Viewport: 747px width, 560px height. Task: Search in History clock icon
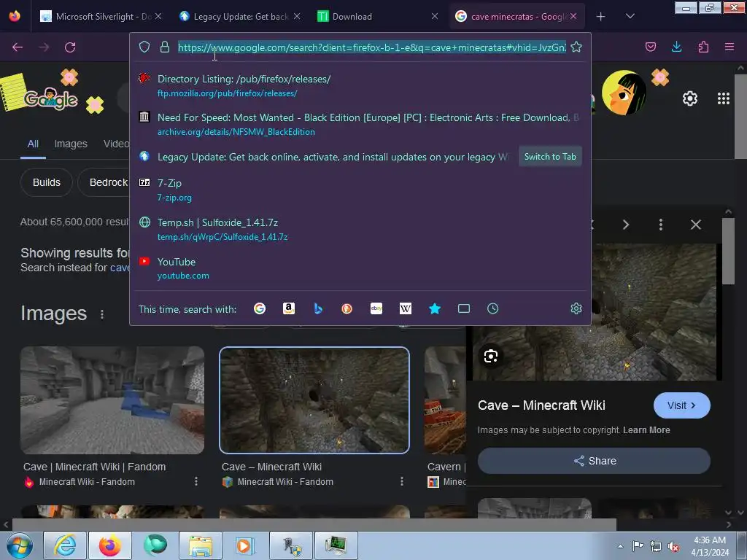(492, 308)
